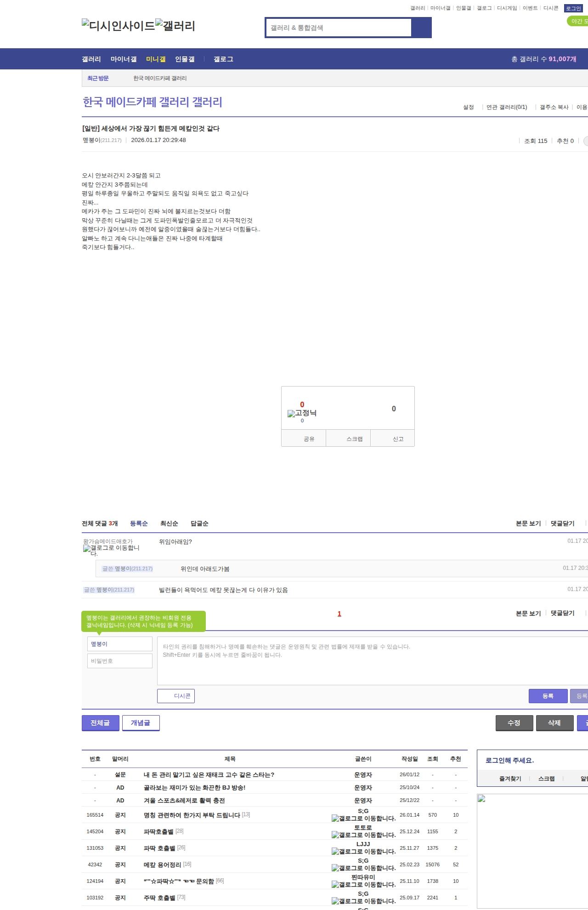Expand the 연관 갤러리(0/1) list
This screenshot has width=588, height=910.
[x=507, y=107]
